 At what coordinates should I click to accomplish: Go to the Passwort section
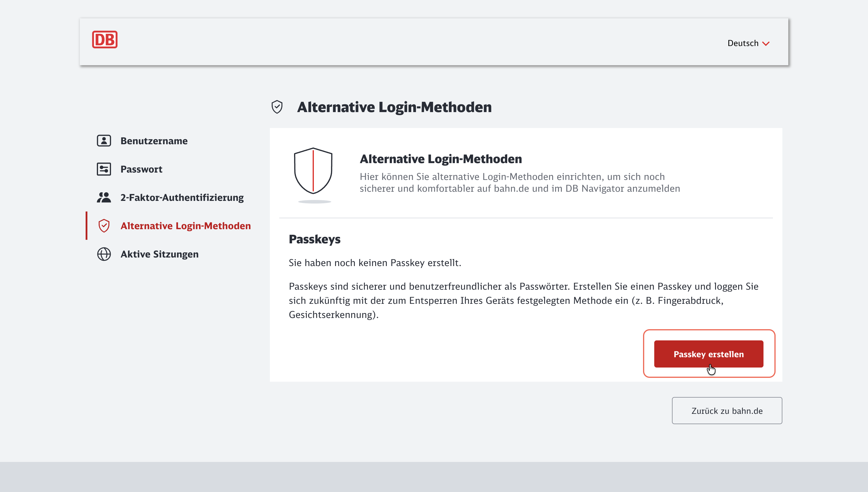[141, 169]
